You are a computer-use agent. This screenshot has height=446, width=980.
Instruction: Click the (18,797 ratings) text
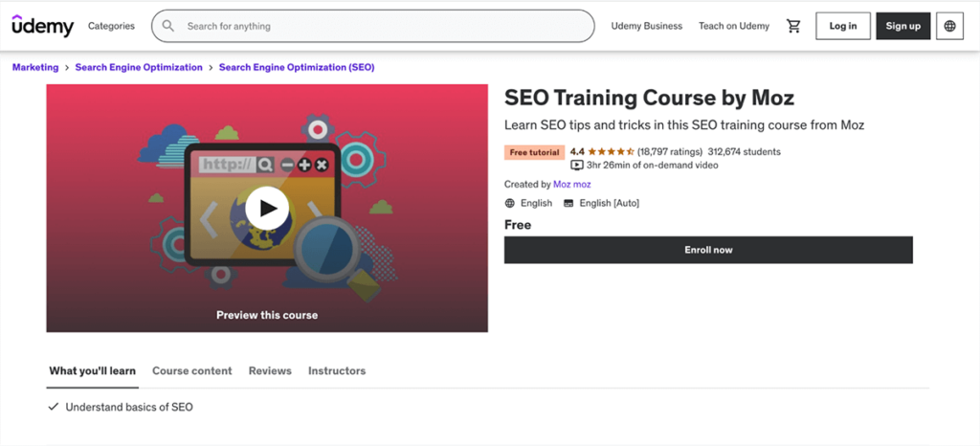pyautogui.click(x=670, y=152)
